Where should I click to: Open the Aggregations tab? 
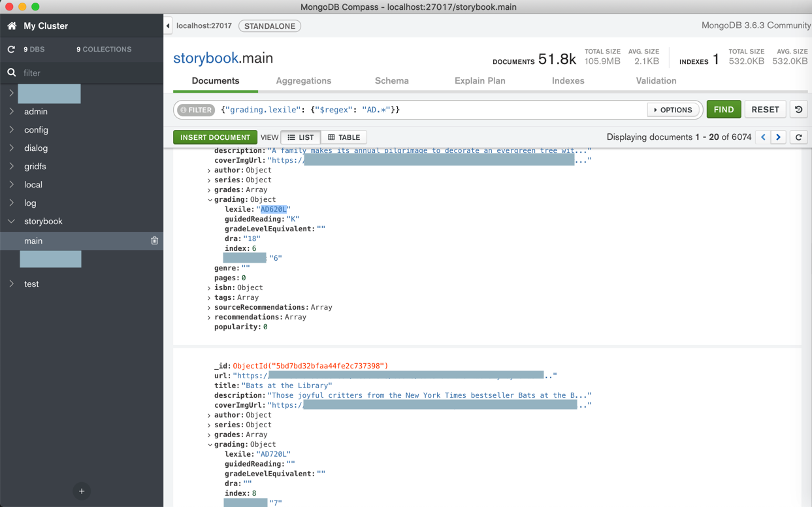point(304,81)
